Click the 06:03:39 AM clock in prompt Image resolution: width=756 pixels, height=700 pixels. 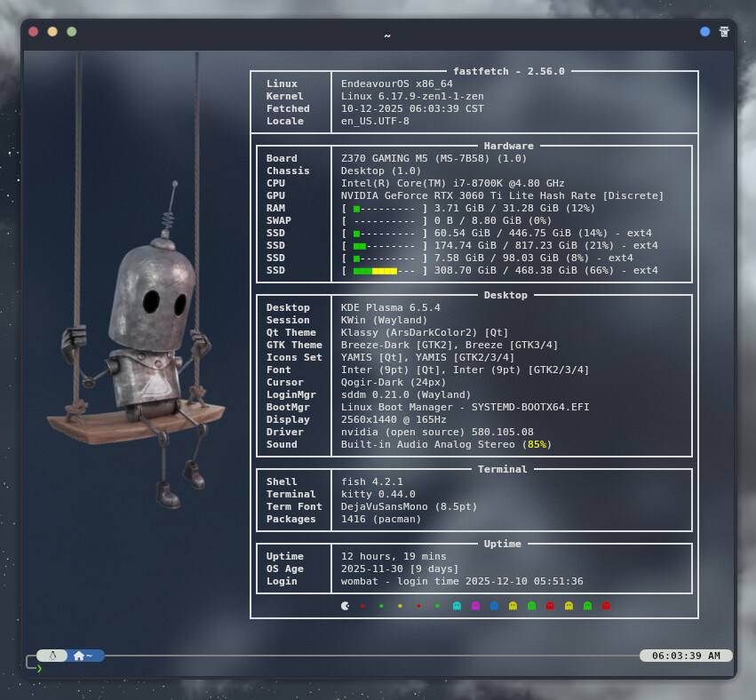tap(686, 656)
